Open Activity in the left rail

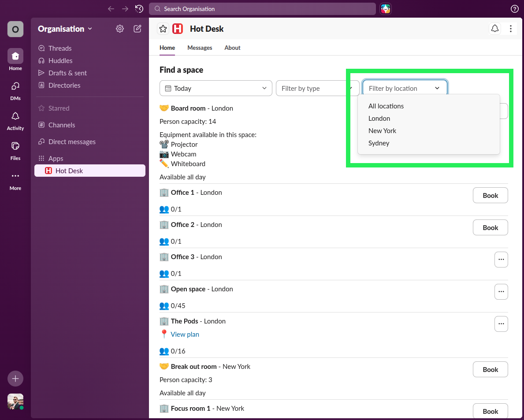(15, 120)
